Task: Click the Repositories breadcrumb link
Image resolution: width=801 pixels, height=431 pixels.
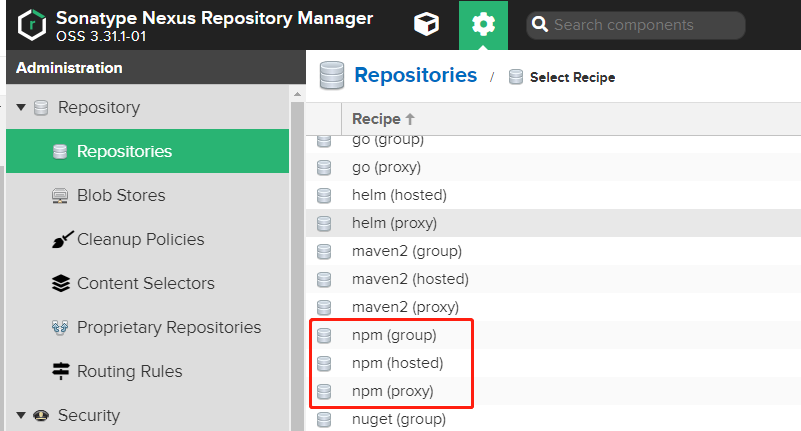Action: (415, 75)
